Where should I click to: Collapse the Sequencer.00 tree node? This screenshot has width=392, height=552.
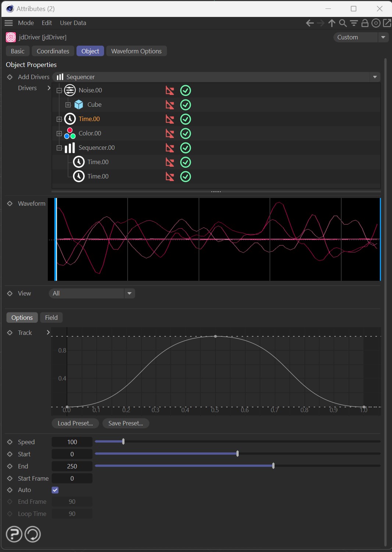pyautogui.click(x=59, y=148)
